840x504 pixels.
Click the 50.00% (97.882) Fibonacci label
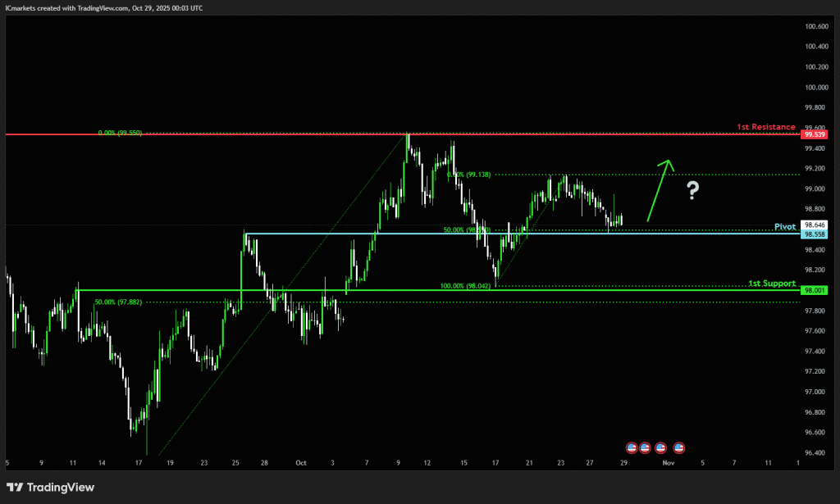click(x=118, y=302)
